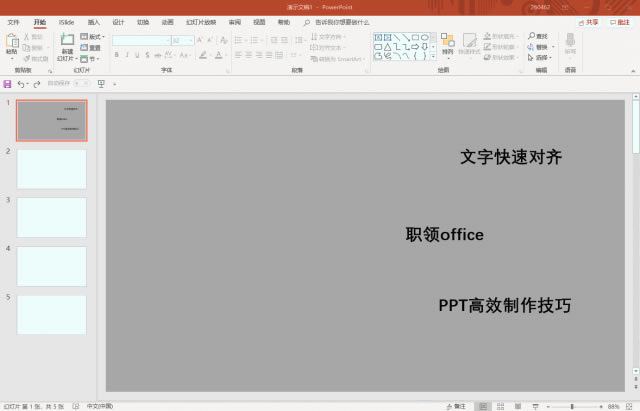
Task: Click Convert to SmartArt button
Action: pos(336,59)
